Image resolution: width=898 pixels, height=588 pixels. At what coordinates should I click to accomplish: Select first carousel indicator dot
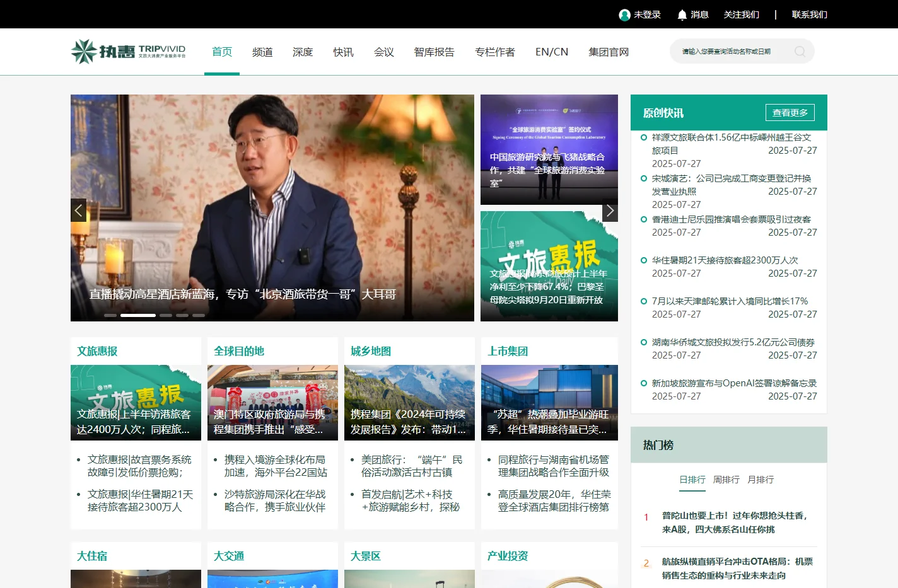coord(110,315)
